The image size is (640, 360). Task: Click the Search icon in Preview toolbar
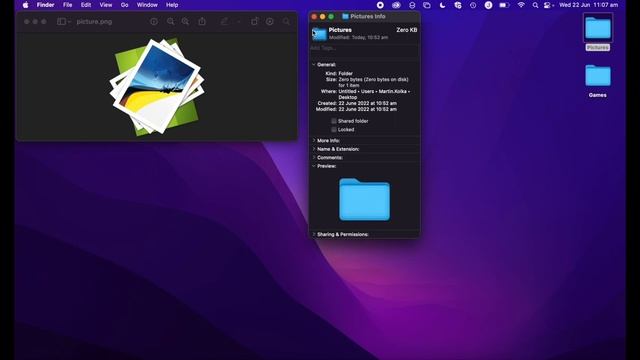point(287,21)
